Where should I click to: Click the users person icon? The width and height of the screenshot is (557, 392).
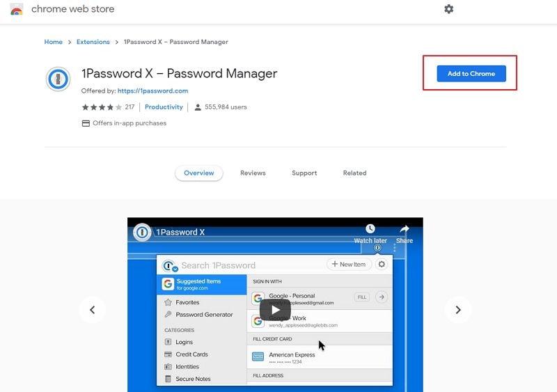198,107
